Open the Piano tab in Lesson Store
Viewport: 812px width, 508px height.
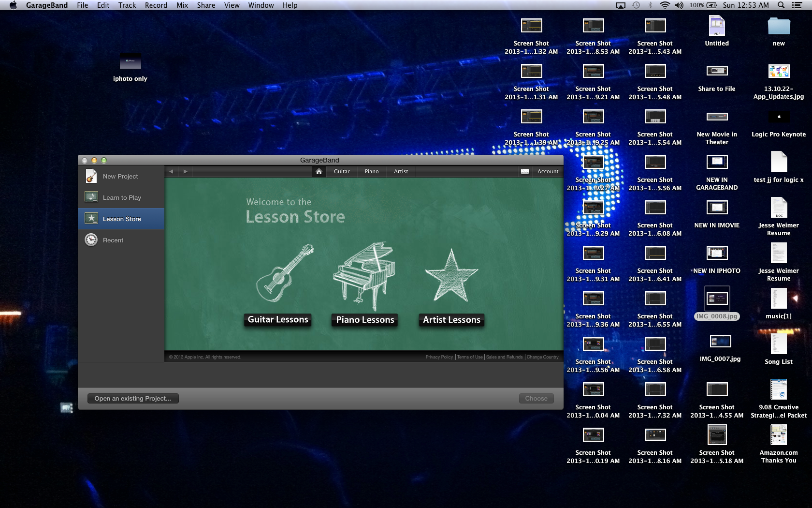[372, 171]
